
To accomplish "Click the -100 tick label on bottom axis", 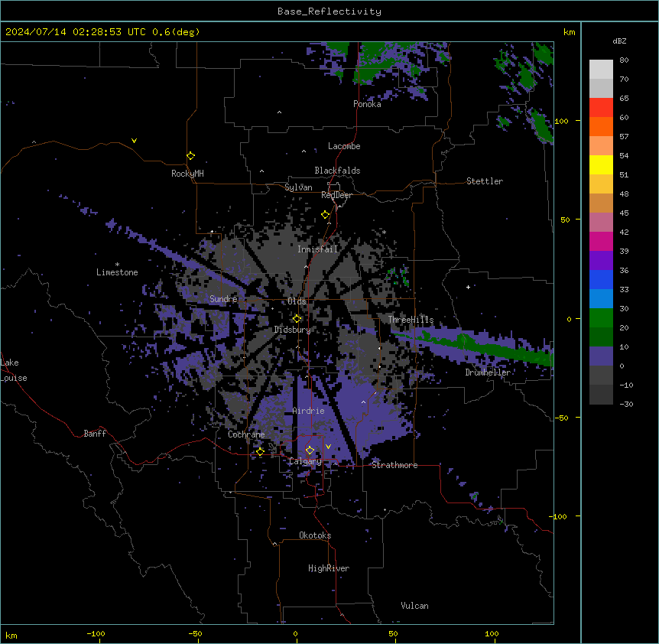I will pyautogui.click(x=96, y=633).
